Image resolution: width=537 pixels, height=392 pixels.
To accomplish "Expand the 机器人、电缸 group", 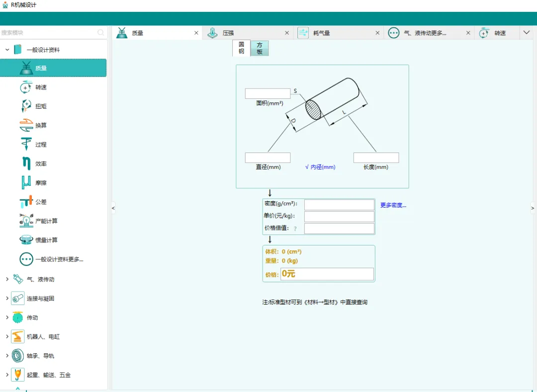I will pyautogui.click(x=7, y=336).
